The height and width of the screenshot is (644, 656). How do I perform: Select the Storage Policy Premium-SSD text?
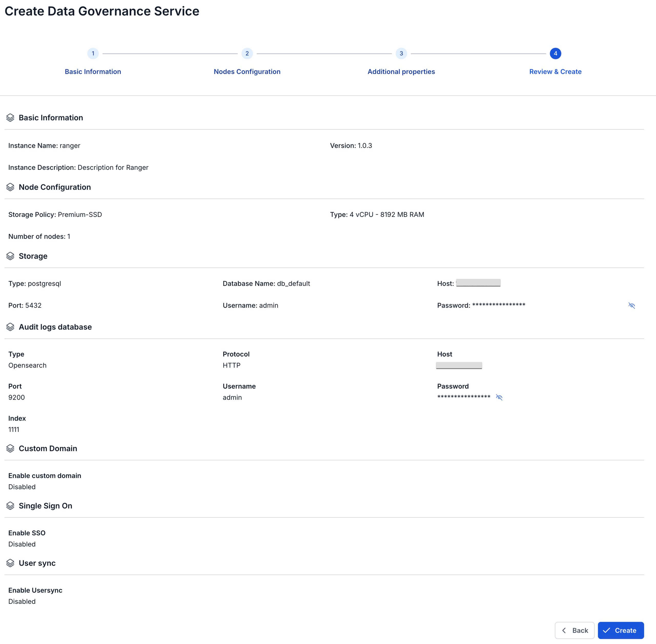pos(55,215)
